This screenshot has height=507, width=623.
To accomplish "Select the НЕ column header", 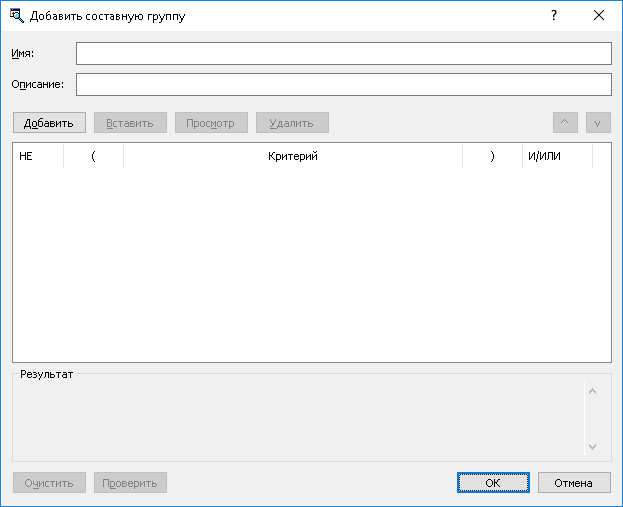I will click(x=38, y=156).
